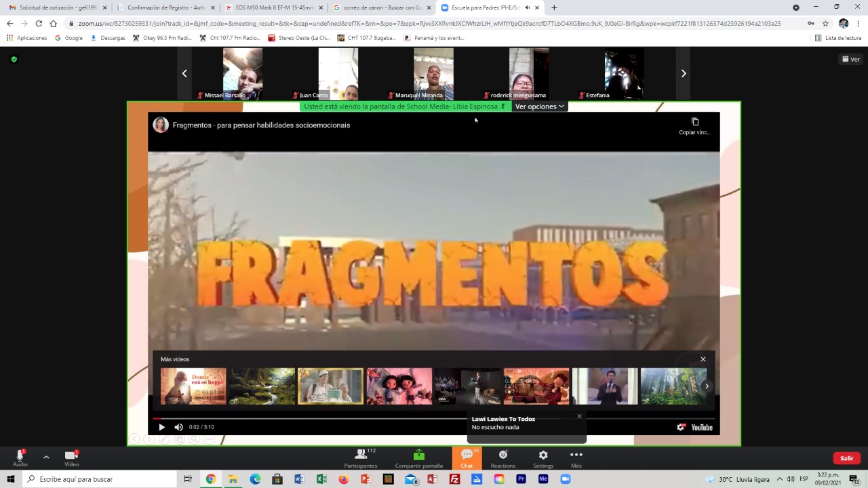
Task: Open Word from the taskbar
Action: coord(299,479)
